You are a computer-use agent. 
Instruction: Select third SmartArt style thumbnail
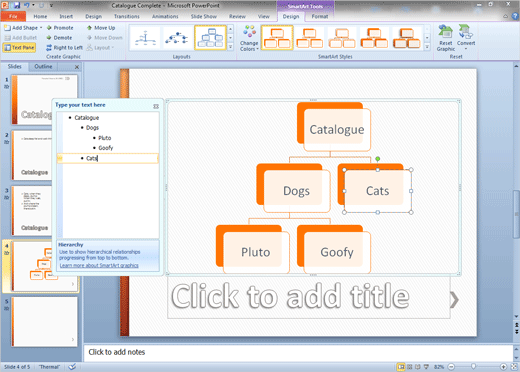point(342,38)
